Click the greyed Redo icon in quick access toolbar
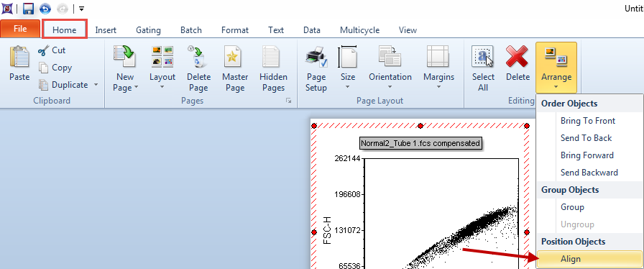This screenshot has width=644, height=269. click(62, 8)
